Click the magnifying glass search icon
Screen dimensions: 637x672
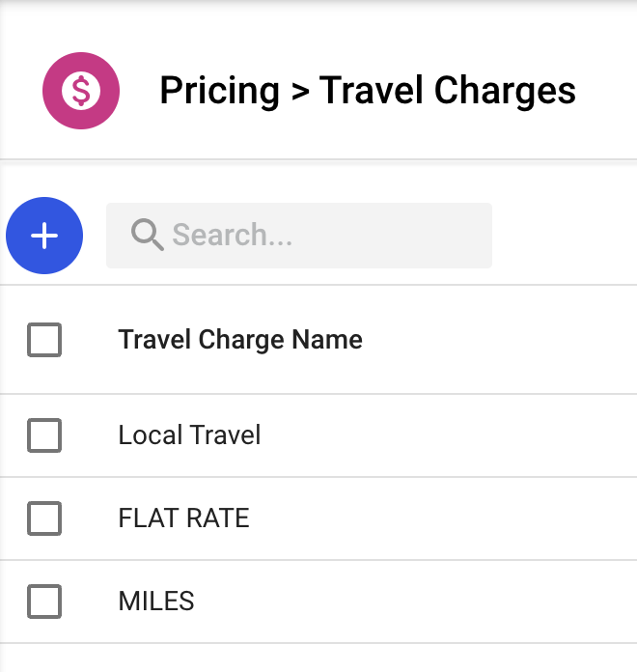coord(147,235)
